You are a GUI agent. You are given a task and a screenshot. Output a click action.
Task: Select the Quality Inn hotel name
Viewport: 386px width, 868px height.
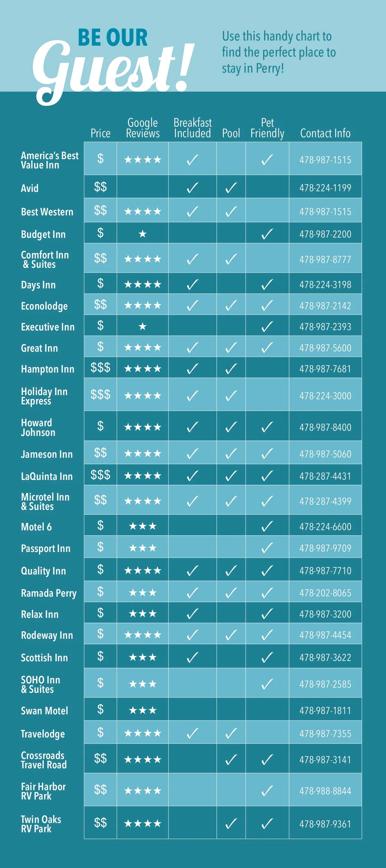(43, 571)
